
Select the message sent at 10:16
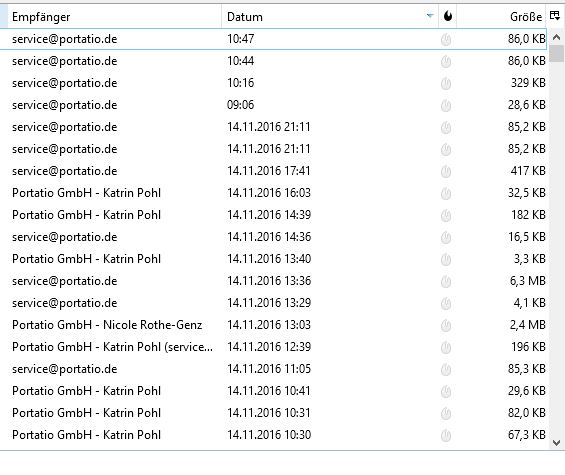pyautogui.click(x=273, y=83)
